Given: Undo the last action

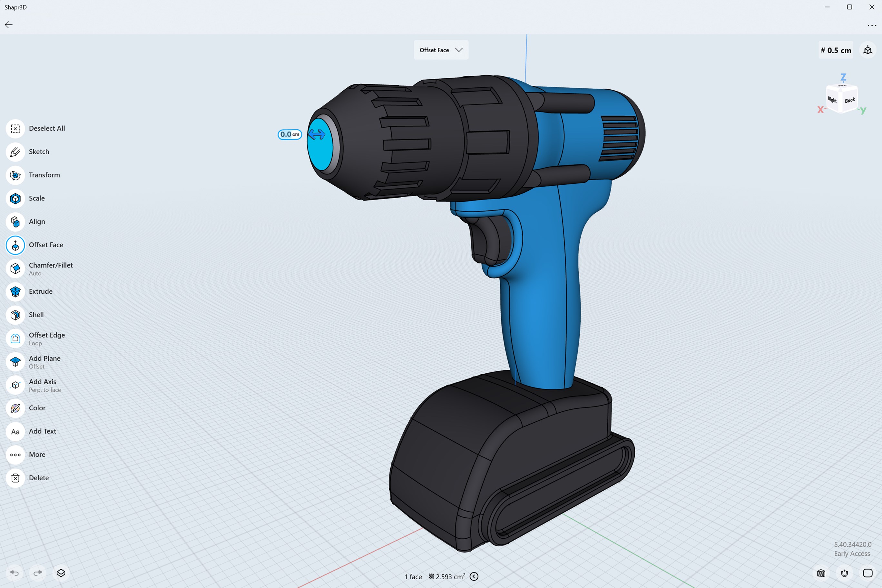Looking at the screenshot, I should point(14,573).
